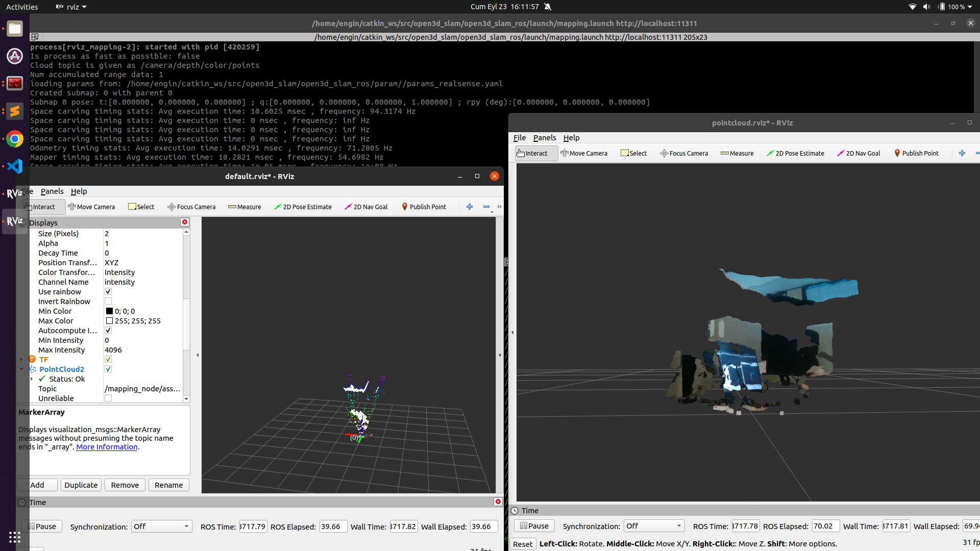The height and width of the screenshot is (551, 980).
Task: Activate the Move Camera tool
Action: tap(92, 207)
